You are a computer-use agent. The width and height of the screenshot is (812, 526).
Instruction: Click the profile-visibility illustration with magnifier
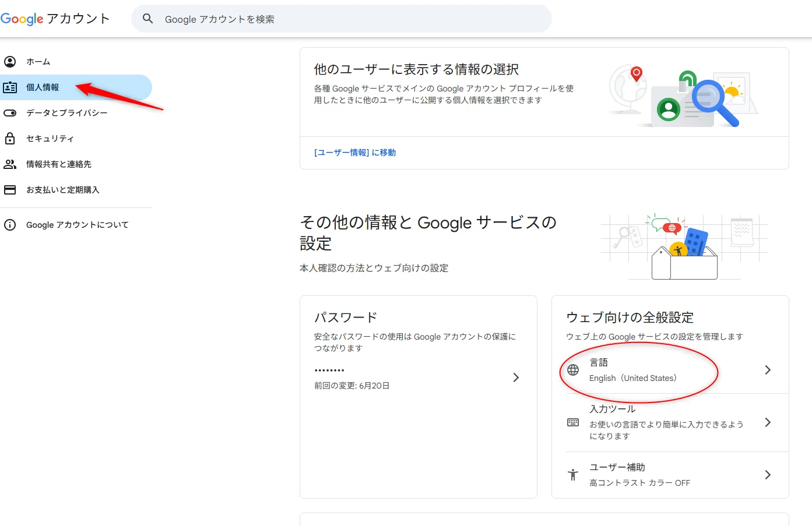(683, 96)
